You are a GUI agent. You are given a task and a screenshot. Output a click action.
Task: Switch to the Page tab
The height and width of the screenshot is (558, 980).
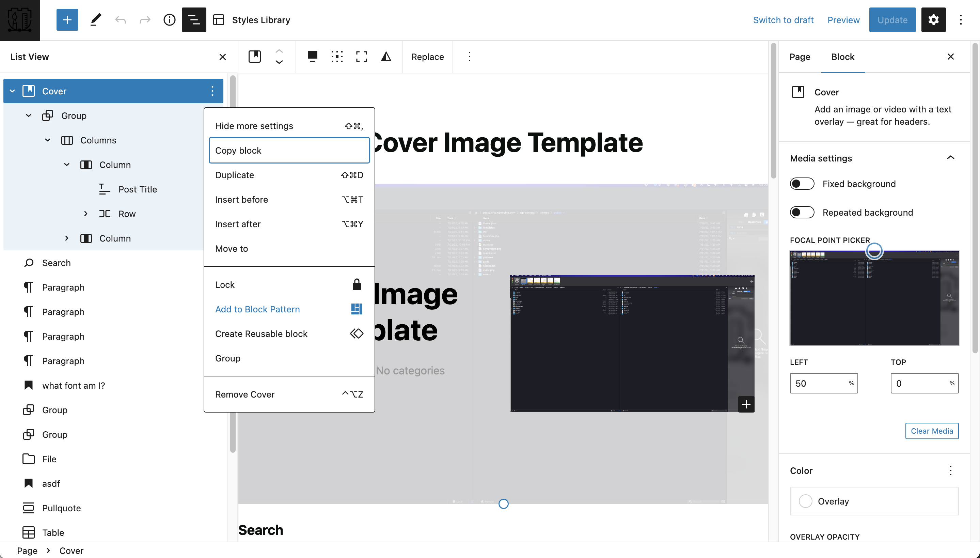(800, 57)
